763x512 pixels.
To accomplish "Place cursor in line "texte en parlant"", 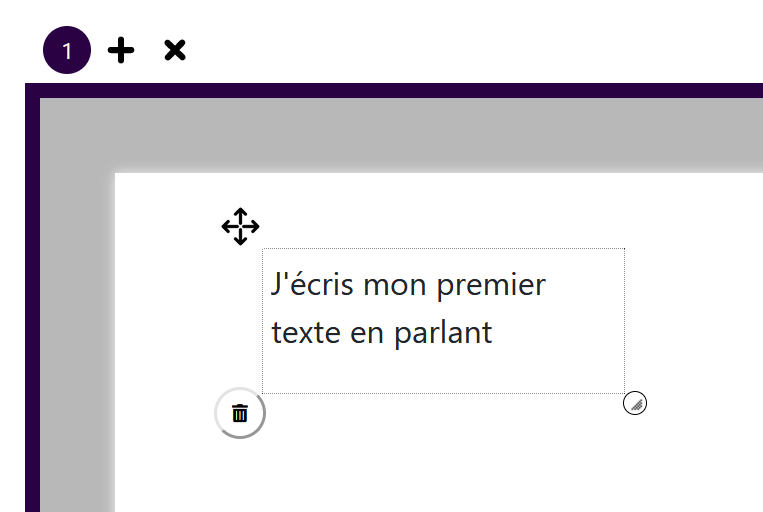I will pyautogui.click(x=382, y=333).
